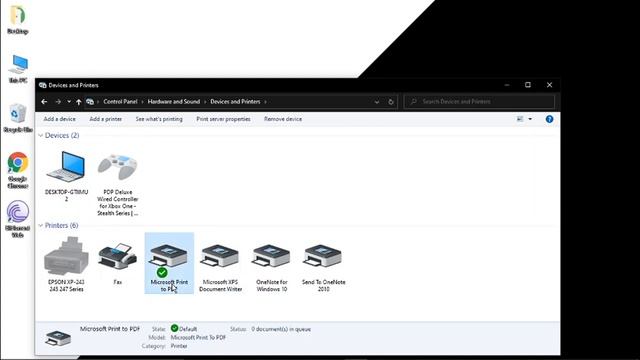Viewport: 640px width, 360px height.
Task: Select Microsoft XPS Document Writer printer
Action: coord(220,267)
